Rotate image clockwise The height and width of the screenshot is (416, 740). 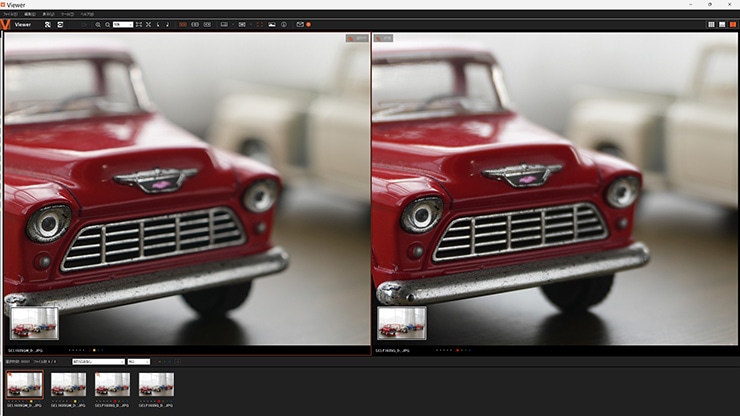[x=167, y=25]
